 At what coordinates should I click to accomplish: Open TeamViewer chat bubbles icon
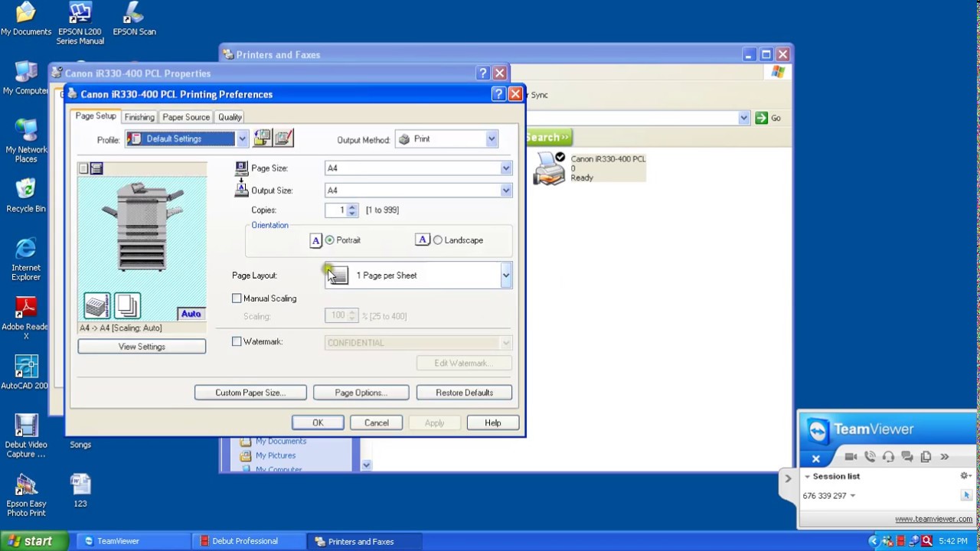pos(907,457)
